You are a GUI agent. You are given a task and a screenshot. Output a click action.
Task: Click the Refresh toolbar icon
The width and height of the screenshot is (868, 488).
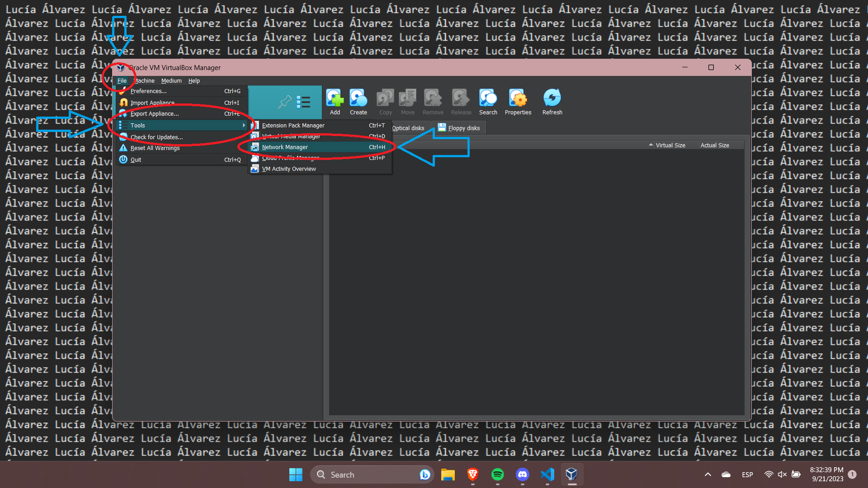(x=552, y=102)
